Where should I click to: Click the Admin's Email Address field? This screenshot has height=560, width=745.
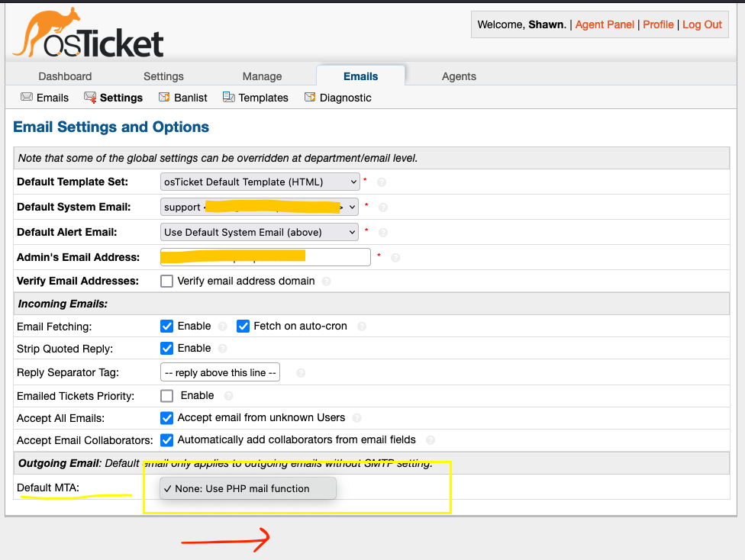(266, 257)
